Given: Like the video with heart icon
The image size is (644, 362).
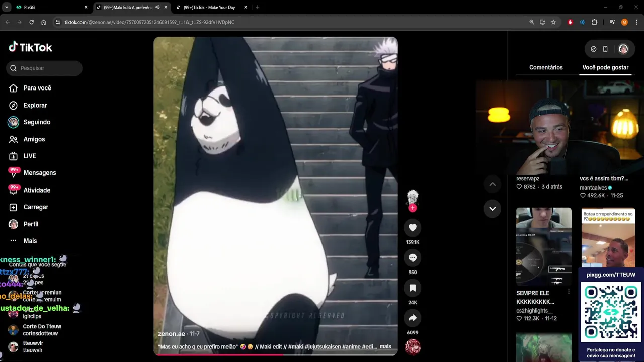Looking at the screenshot, I should point(413,228).
